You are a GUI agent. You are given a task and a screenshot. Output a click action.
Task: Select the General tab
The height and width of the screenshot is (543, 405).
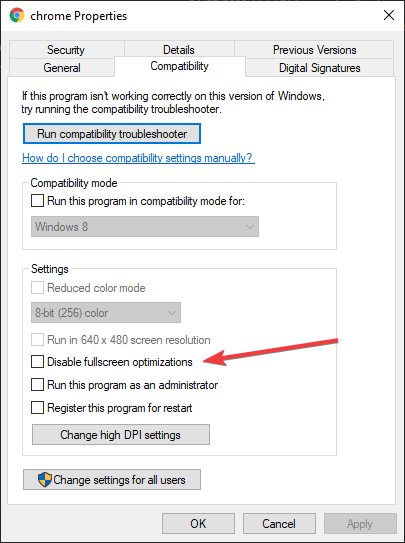click(62, 68)
